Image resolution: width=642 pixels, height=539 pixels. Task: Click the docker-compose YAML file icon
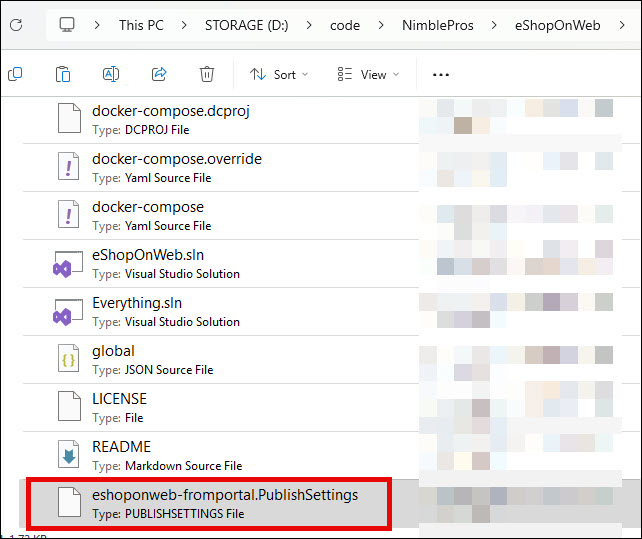68,214
